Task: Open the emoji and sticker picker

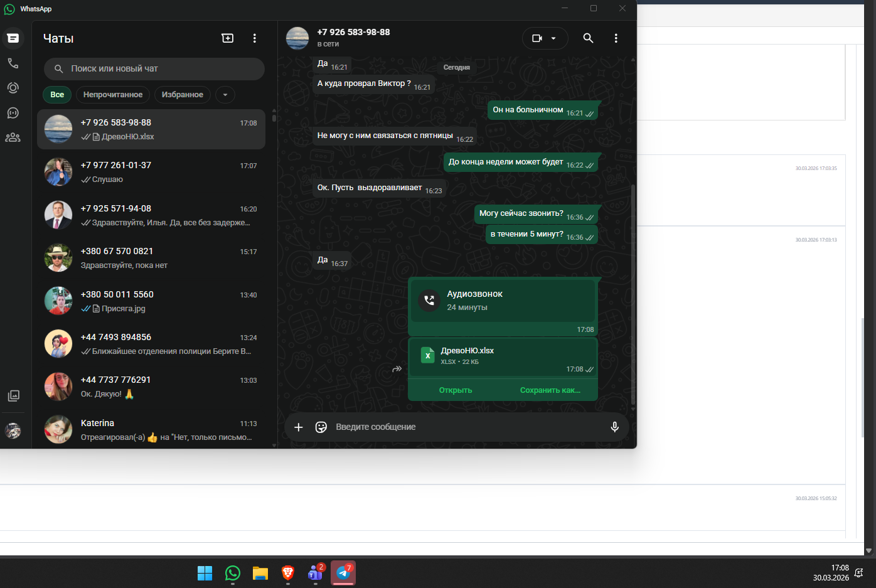Action: 321,427
